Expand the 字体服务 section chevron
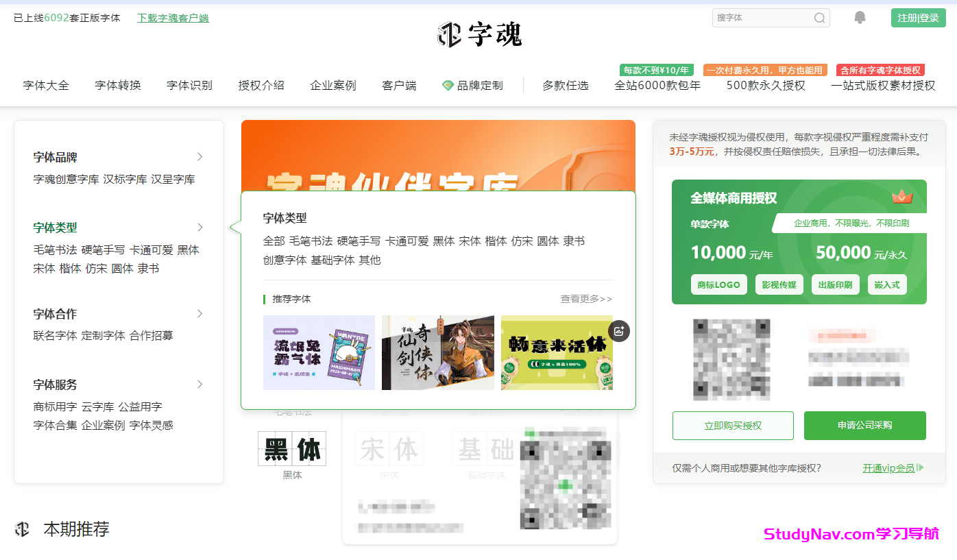The image size is (957, 560). [x=199, y=385]
